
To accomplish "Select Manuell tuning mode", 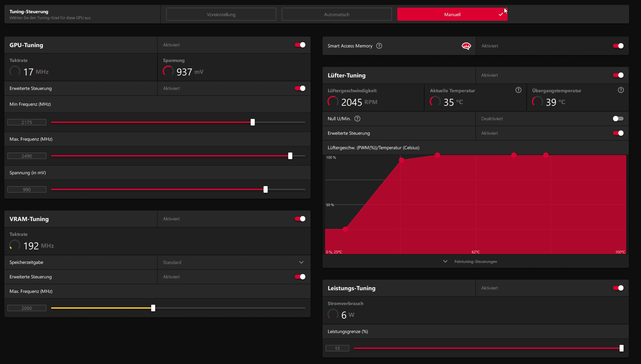I will click(452, 14).
